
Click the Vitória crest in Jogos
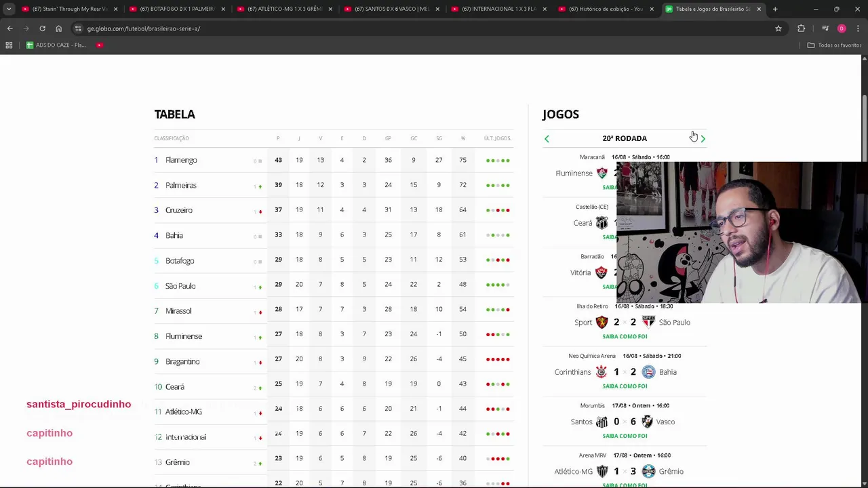(x=601, y=272)
